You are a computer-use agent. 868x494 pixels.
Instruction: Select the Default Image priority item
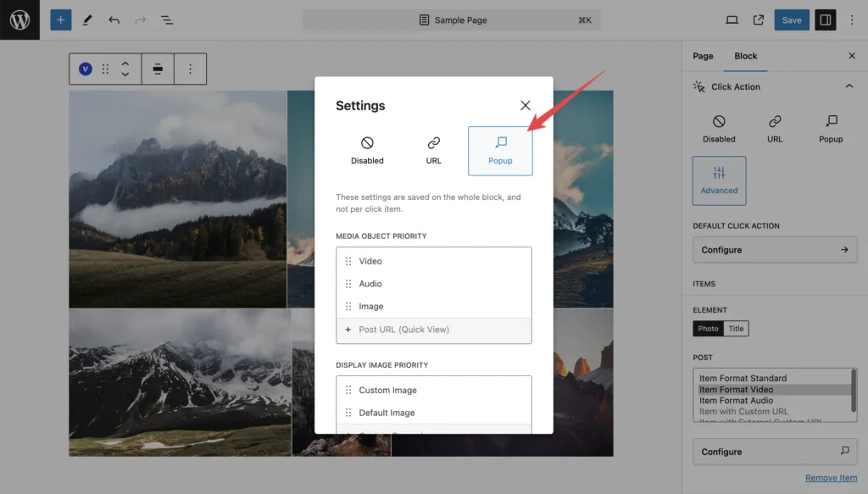433,413
